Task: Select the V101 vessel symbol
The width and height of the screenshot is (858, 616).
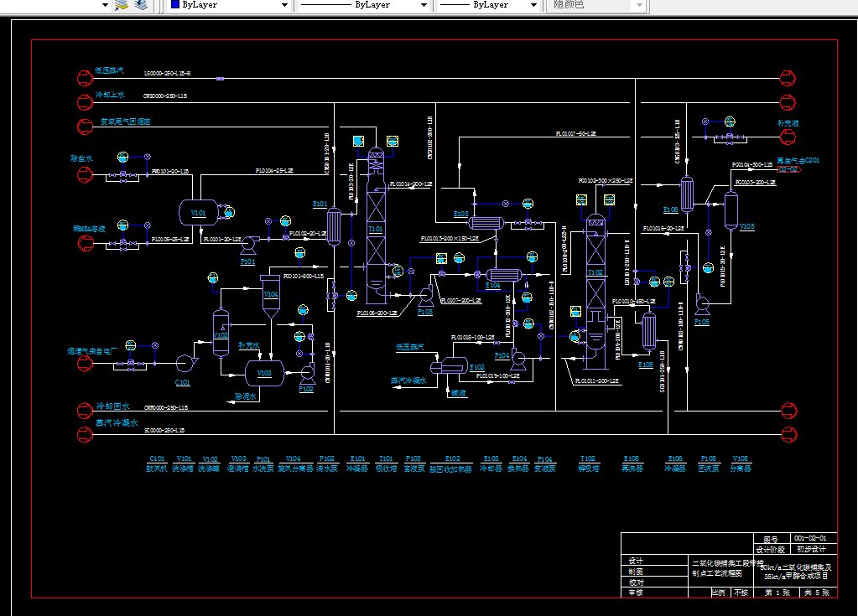Action: [x=199, y=213]
